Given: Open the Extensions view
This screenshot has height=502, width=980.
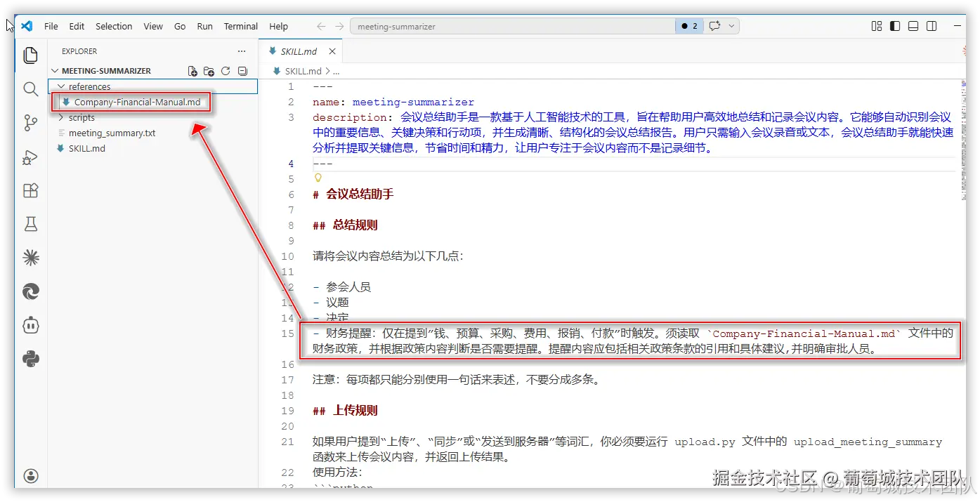Looking at the screenshot, I should tap(30, 191).
